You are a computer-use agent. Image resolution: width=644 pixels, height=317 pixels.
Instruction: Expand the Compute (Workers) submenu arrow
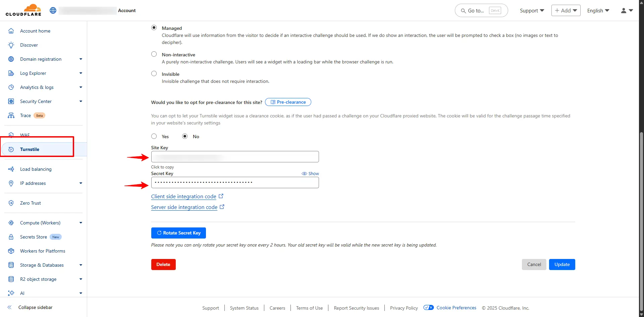pyautogui.click(x=81, y=223)
